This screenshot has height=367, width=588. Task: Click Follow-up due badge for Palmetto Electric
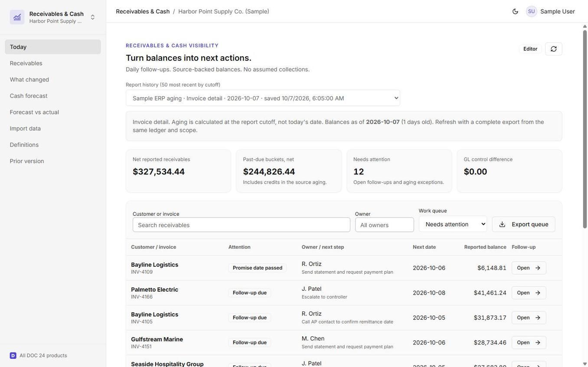point(250,293)
